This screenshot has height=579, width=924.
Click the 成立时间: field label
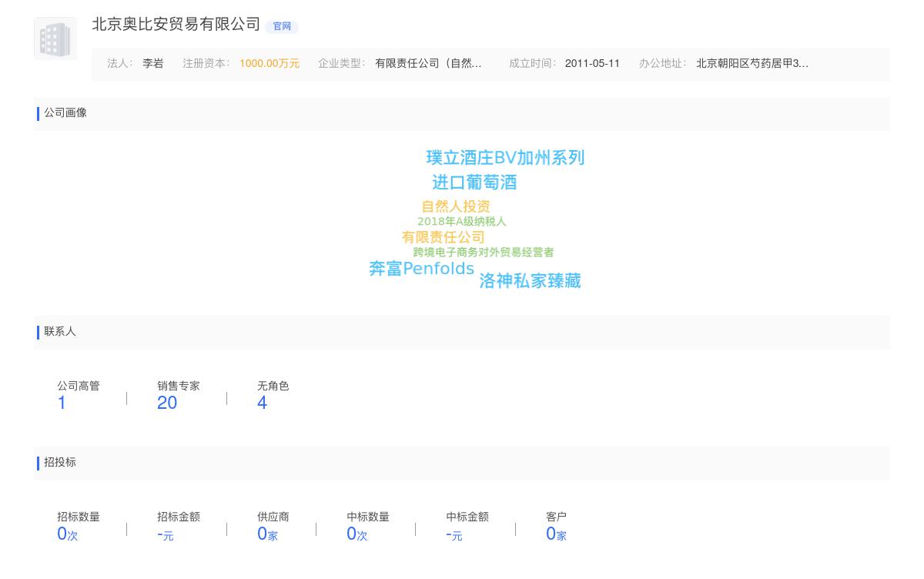pos(533,64)
